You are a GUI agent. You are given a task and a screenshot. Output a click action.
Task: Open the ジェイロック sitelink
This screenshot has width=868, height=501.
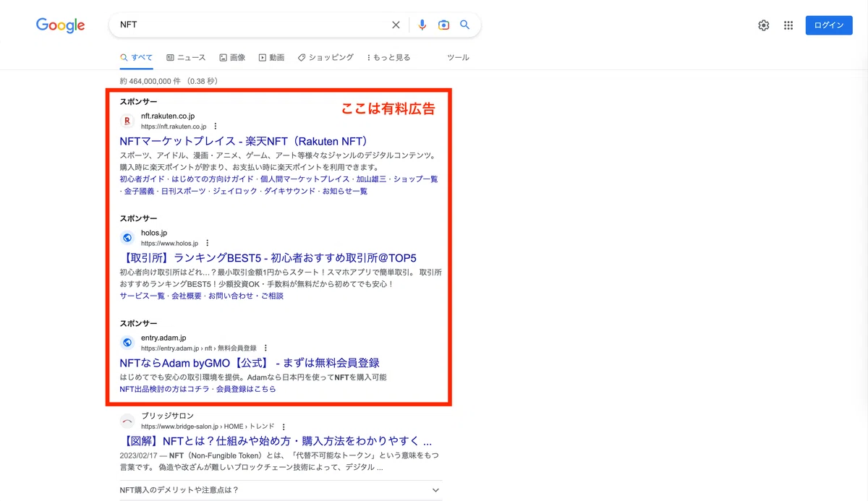[235, 191]
